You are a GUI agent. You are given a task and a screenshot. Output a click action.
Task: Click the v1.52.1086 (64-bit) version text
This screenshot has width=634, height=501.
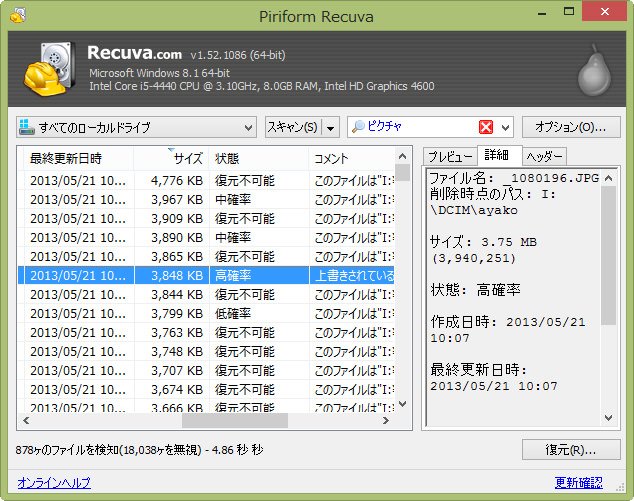[238, 55]
